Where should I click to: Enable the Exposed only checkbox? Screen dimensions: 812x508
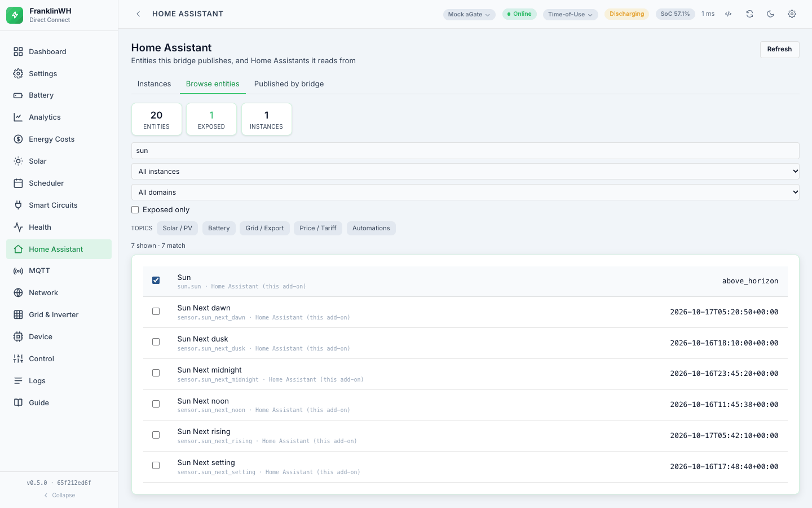135,210
